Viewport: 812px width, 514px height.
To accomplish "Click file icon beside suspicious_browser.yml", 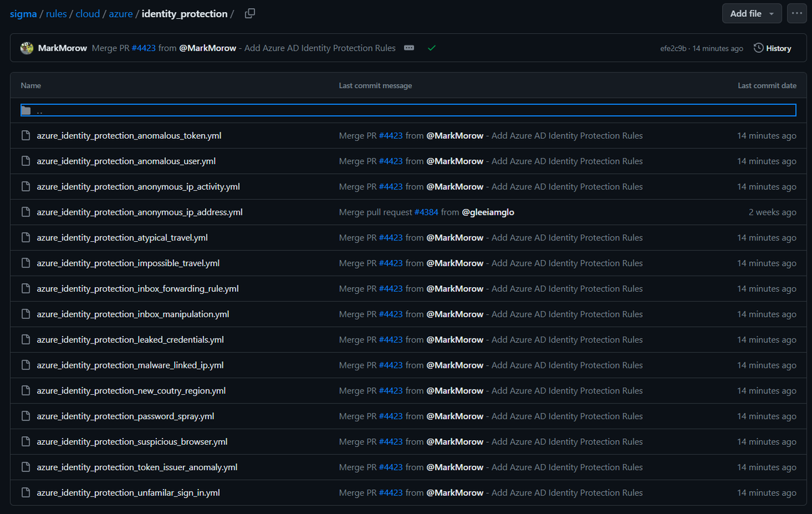I will click(26, 442).
